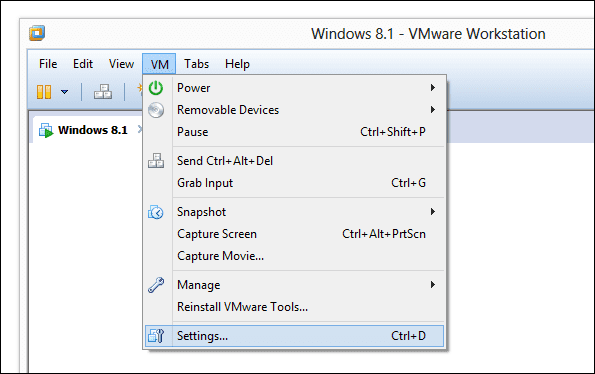
Task: Click the Manage wrench icon
Action: [156, 285]
